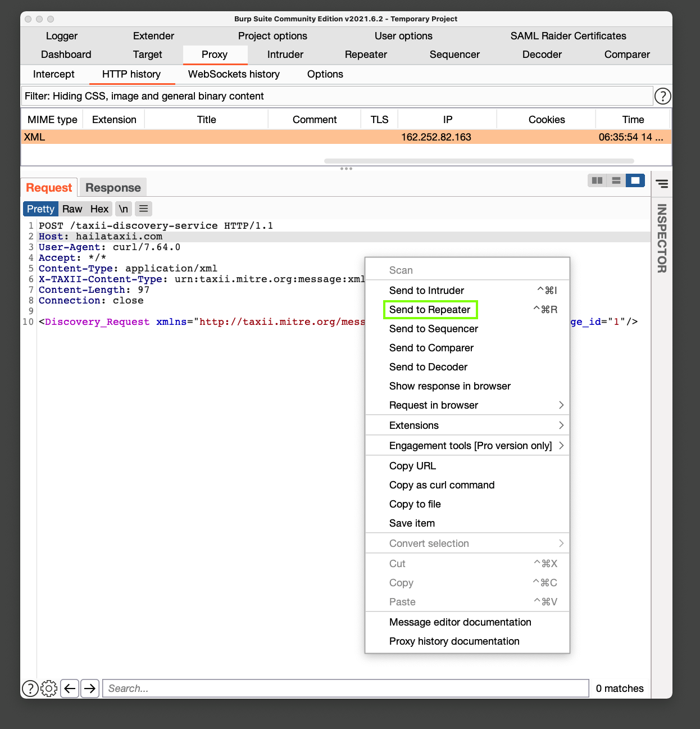700x729 pixels.
Task: Open the Inspector panel menu icon
Action: pos(662,184)
